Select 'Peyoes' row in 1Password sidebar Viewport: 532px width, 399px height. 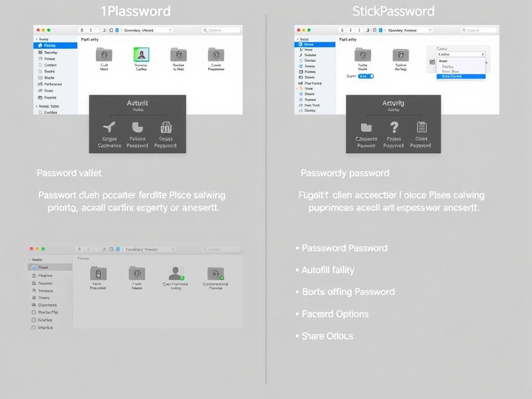click(55, 97)
